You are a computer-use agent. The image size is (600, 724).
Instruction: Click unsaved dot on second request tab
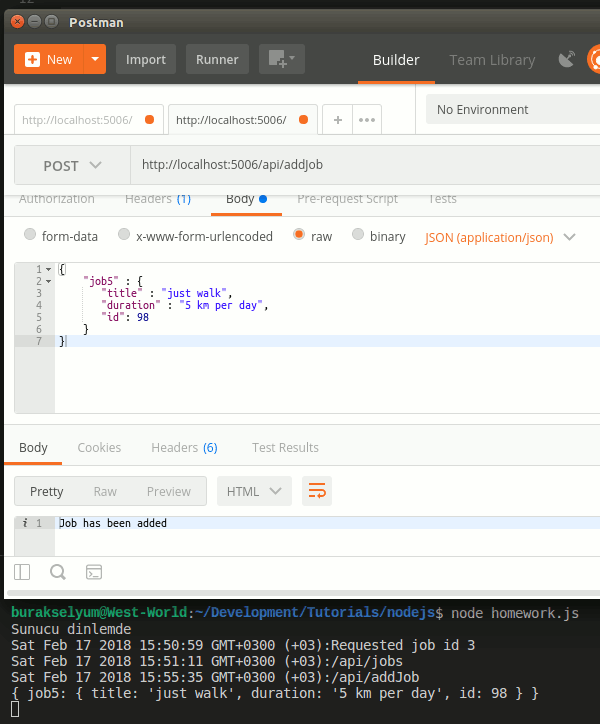tap(303, 120)
